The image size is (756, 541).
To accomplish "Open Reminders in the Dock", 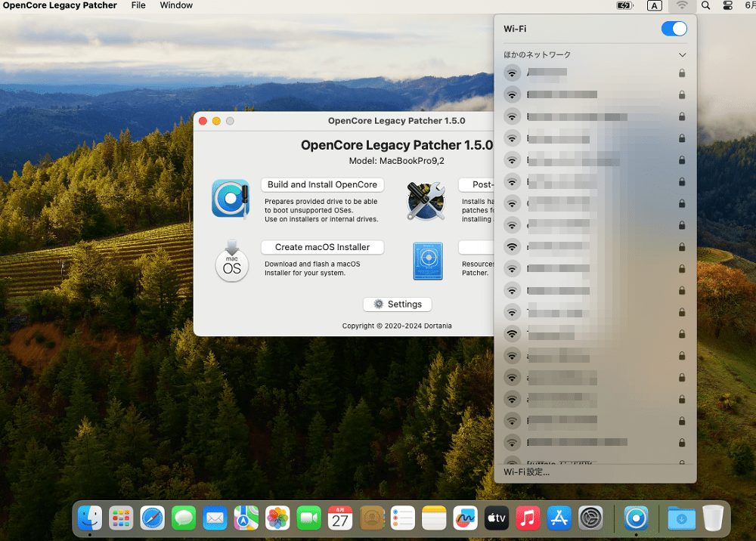I will click(403, 518).
